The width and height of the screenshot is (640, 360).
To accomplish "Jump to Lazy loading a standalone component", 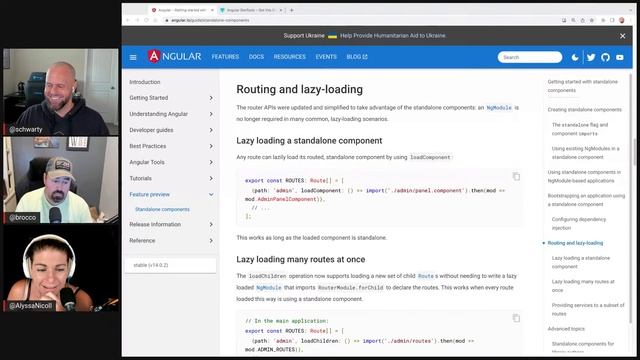I will tap(580, 262).
